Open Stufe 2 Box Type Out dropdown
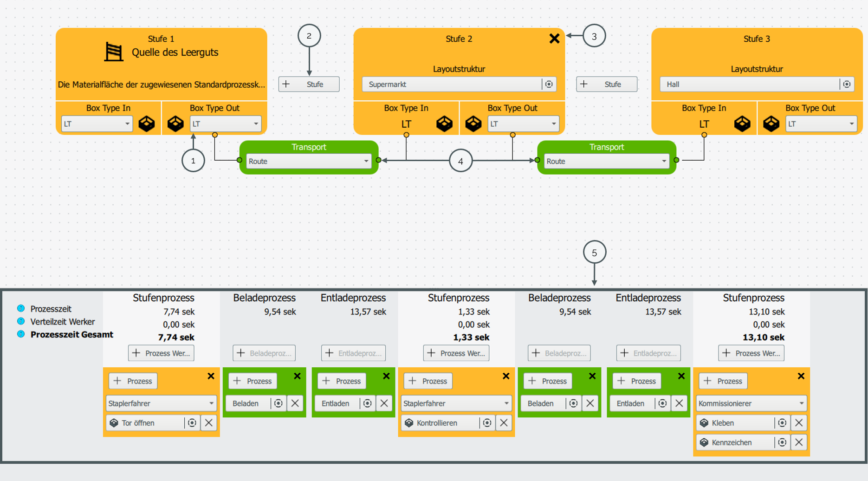Image resolution: width=868 pixels, height=481 pixels. (x=524, y=124)
